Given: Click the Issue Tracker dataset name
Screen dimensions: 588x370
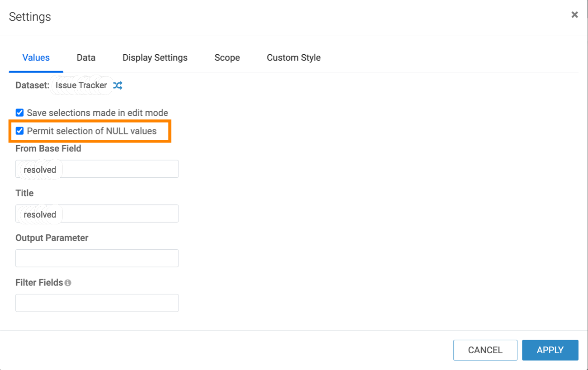Looking at the screenshot, I should click(81, 85).
